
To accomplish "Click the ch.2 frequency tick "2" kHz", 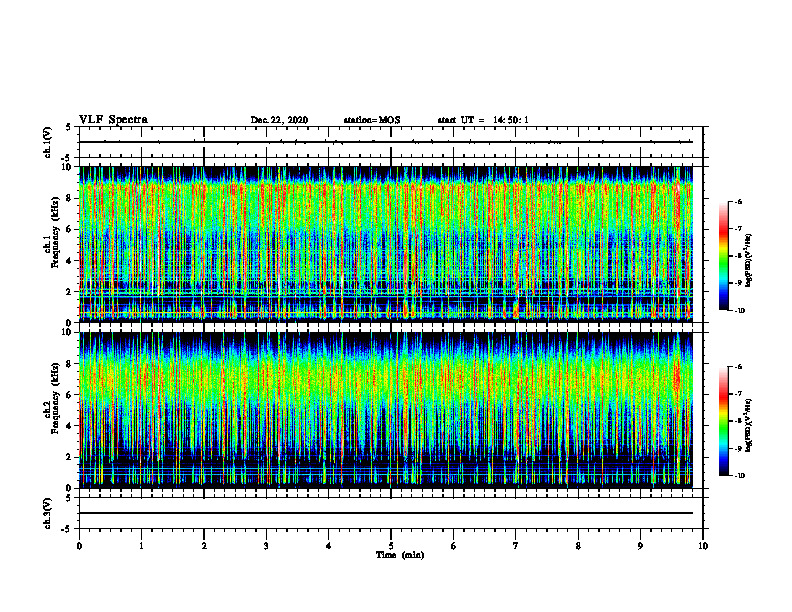I will pos(70,457).
